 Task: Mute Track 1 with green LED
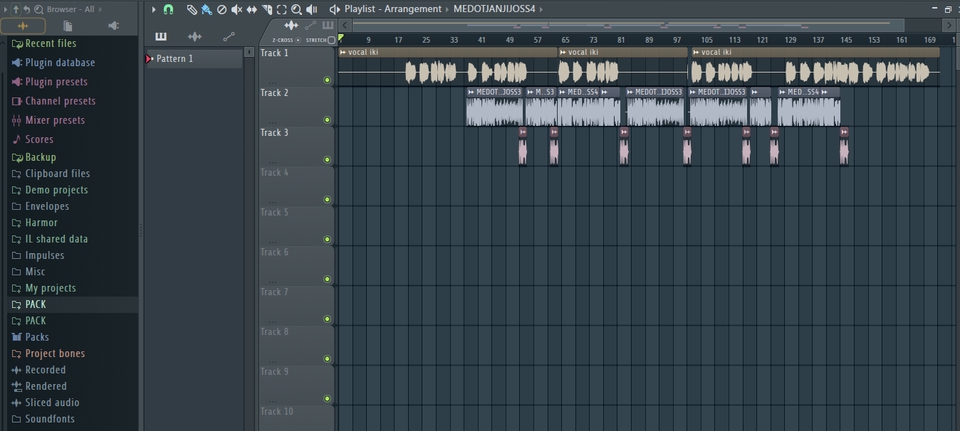pyautogui.click(x=327, y=80)
